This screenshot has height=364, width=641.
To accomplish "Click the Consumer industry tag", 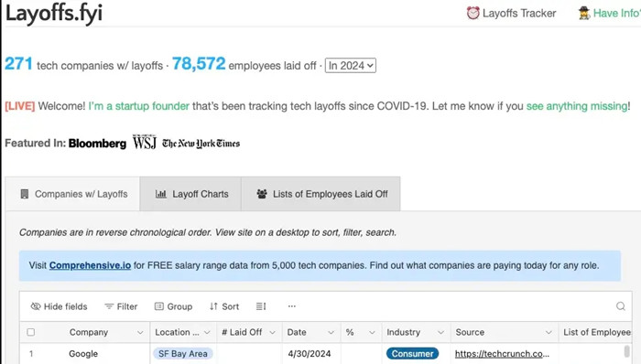I will 412,354.
